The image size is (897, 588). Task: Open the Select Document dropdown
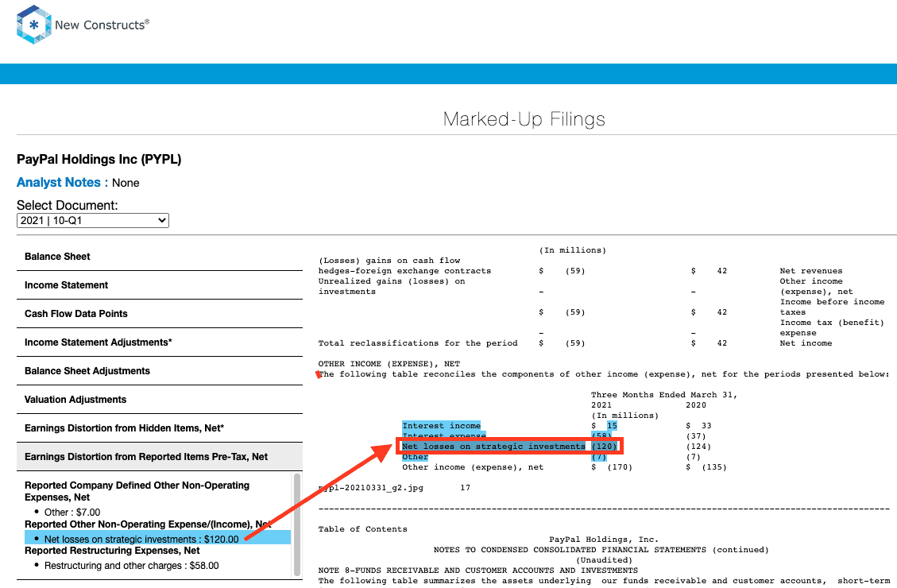[x=93, y=220]
